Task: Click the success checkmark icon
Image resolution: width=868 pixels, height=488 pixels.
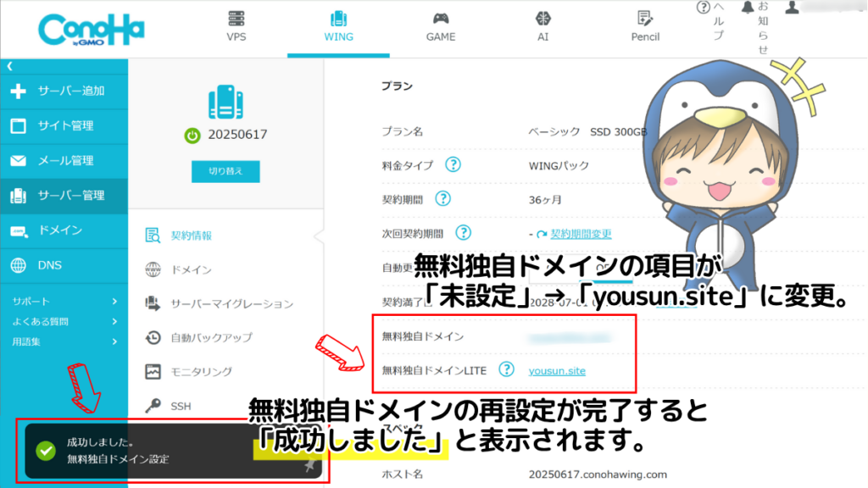Action: tap(46, 451)
